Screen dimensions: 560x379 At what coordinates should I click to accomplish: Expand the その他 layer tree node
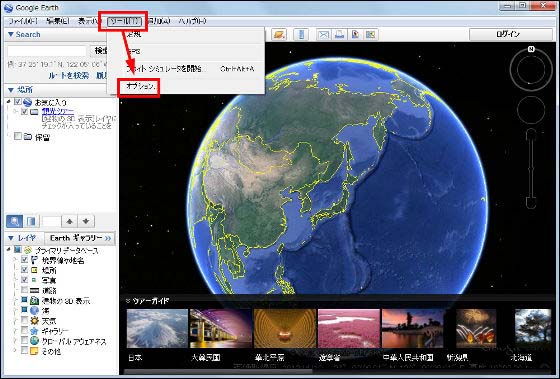click(15, 350)
